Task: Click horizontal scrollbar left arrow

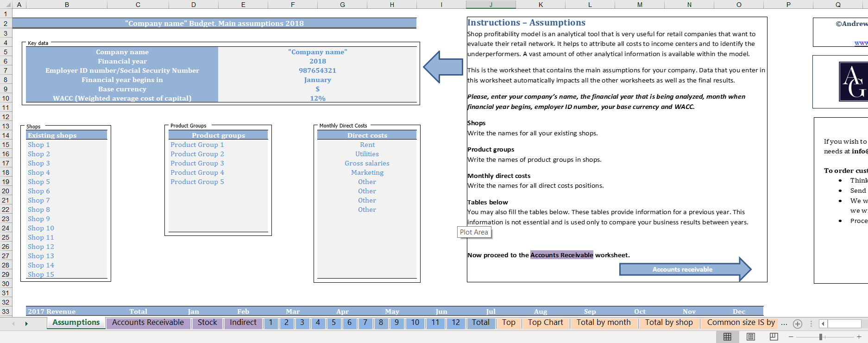Action: click(823, 324)
